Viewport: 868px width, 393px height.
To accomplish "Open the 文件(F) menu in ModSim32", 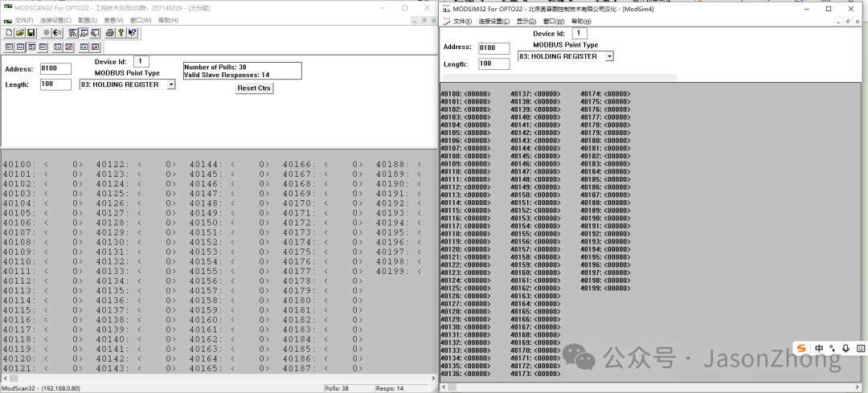I will pos(462,22).
